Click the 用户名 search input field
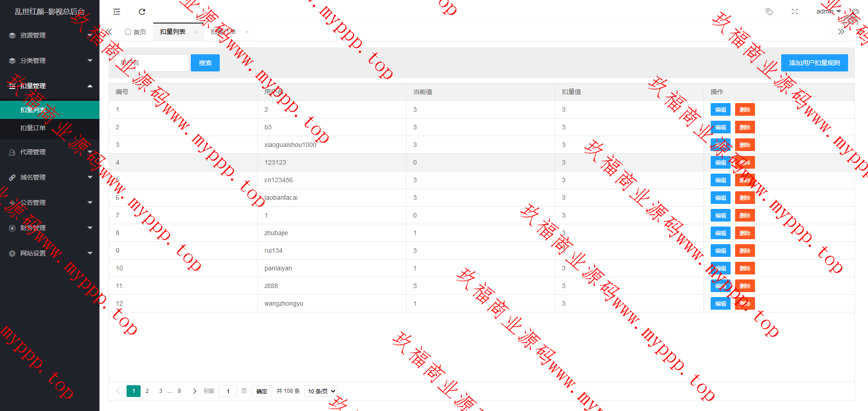868x411 pixels. (x=152, y=63)
